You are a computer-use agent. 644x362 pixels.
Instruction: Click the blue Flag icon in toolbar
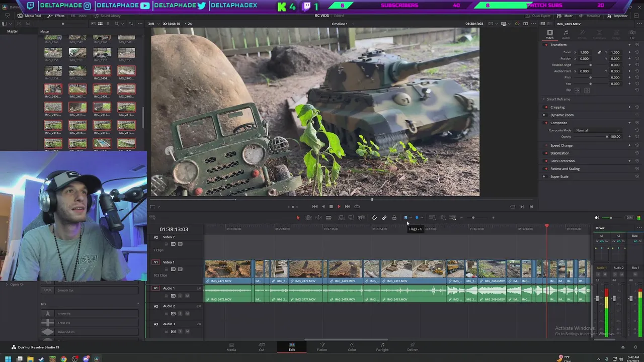(406, 218)
